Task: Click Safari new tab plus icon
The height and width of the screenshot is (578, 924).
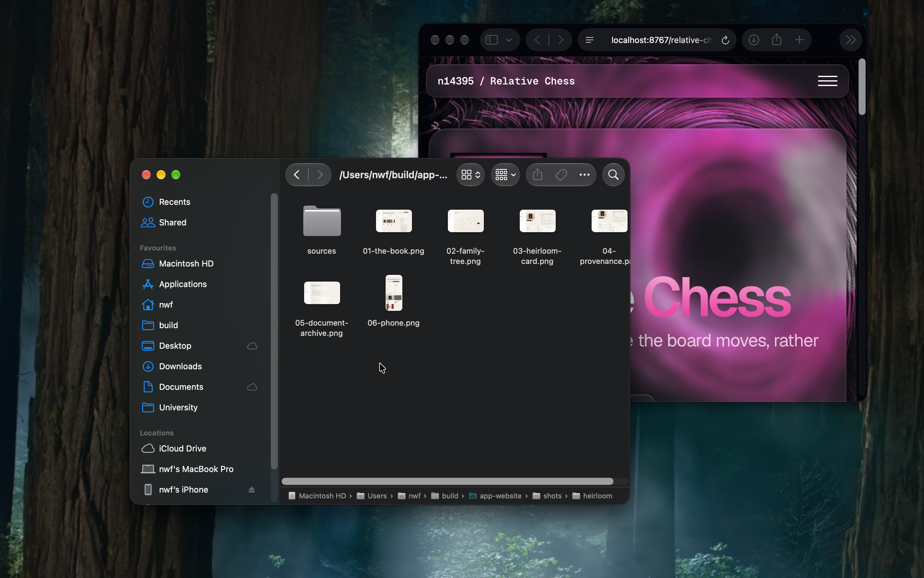Action: [x=799, y=40]
